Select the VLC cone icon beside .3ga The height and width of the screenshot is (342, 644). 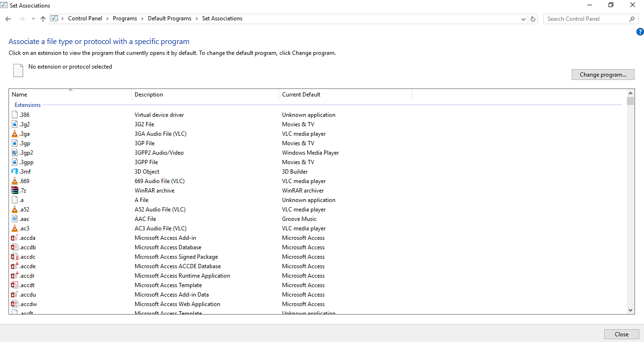(x=14, y=133)
